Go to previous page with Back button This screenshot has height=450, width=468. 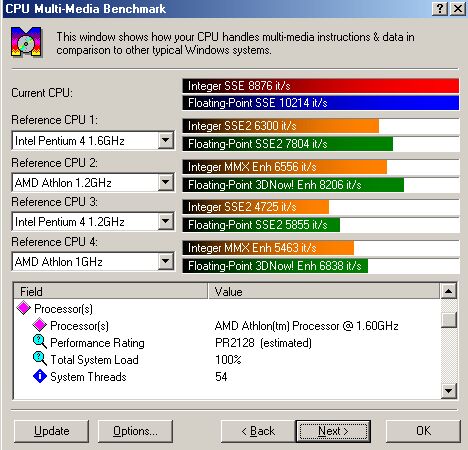click(x=258, y=431)
